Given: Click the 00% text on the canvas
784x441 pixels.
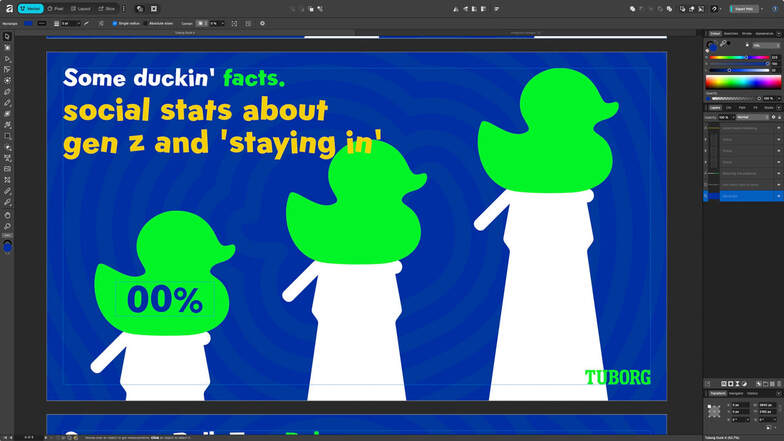Looking at the screenshot, I should (164, 298).
